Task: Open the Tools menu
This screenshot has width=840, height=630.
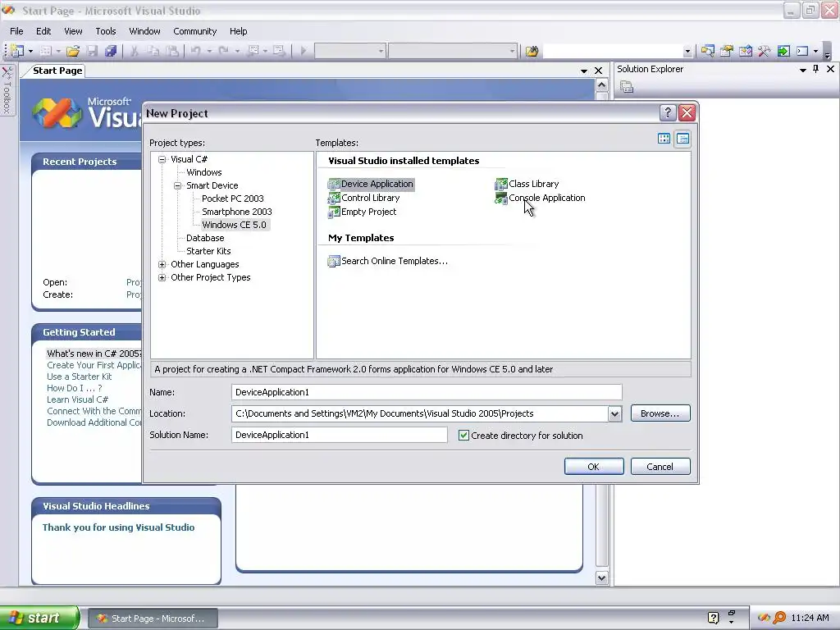Action: point(106,31)
